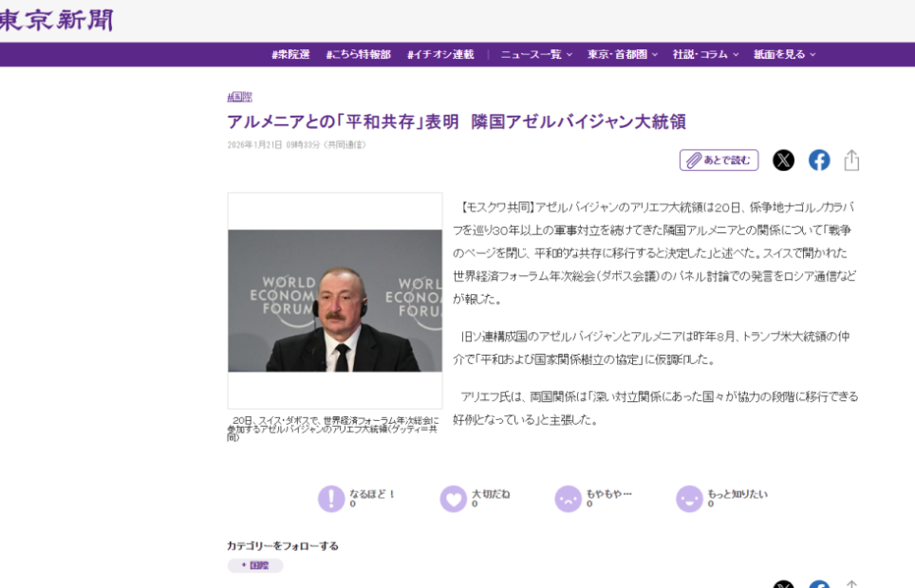Select the #衆院選 nav item

pyautogui.click(x=290, y=55)
